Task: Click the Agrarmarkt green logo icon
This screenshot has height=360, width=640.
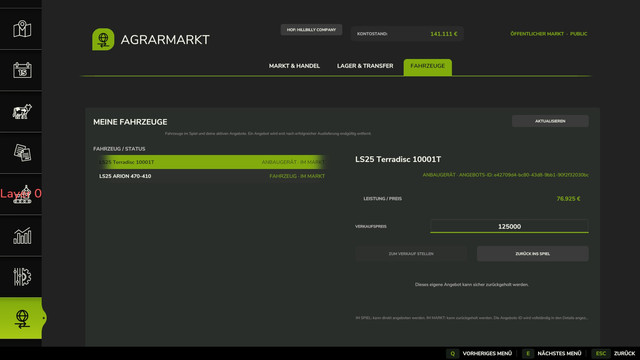Action: pos(103,39)
